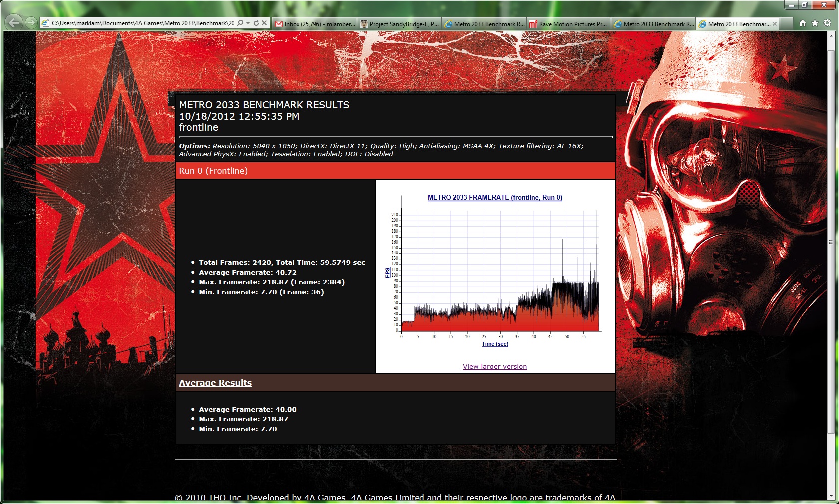Click the browser Back arrow button

14,23
